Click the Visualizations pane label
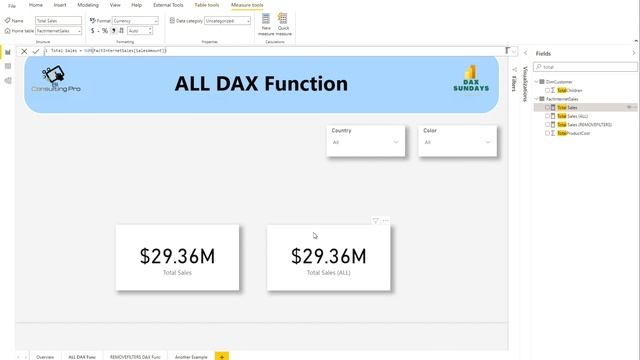Image resolution: width=640 pixels, height=360 pixels. pos(525,84)
